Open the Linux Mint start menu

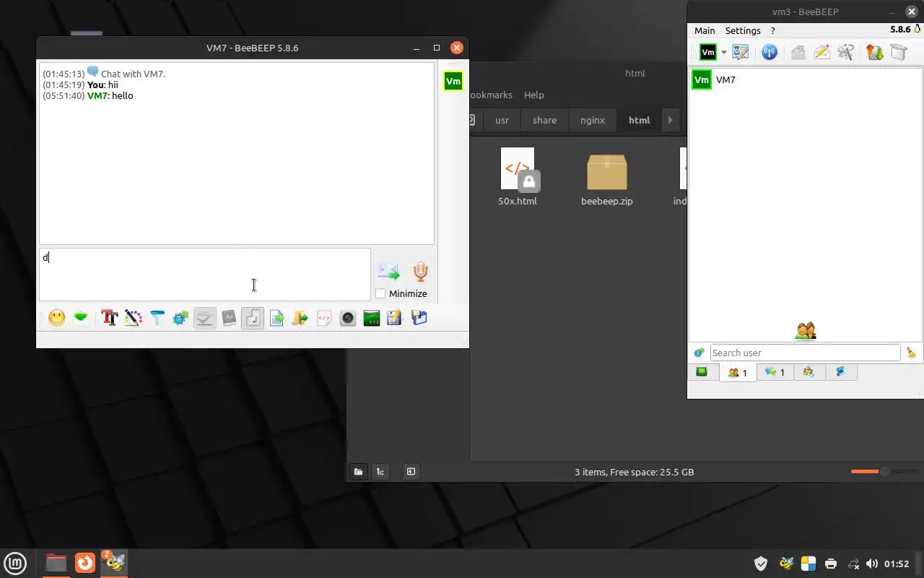pos(15,563)
